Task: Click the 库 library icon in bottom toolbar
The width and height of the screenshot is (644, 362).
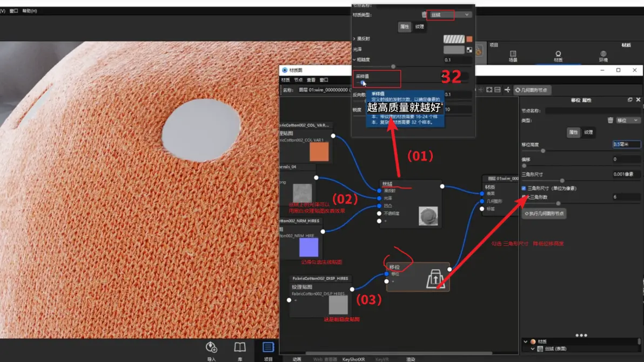Action: pos(240,347)
